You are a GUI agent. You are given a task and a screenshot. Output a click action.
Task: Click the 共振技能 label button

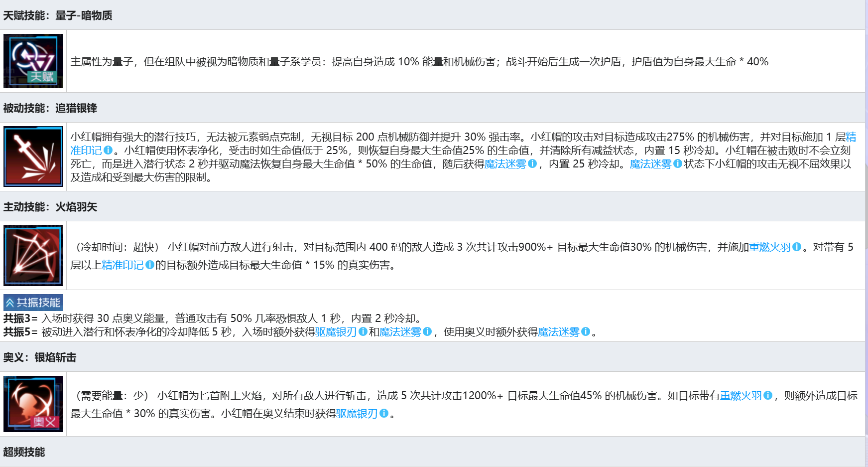pos(33,303)
